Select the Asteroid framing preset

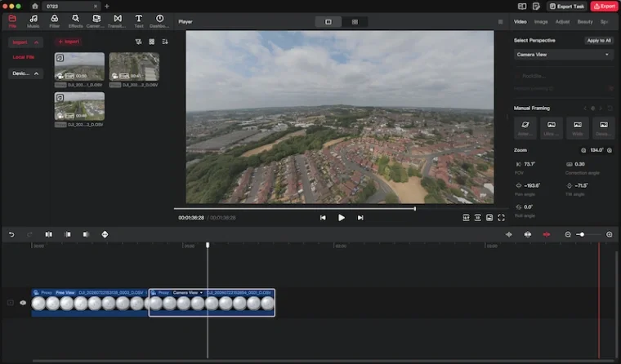click(525, 127)
